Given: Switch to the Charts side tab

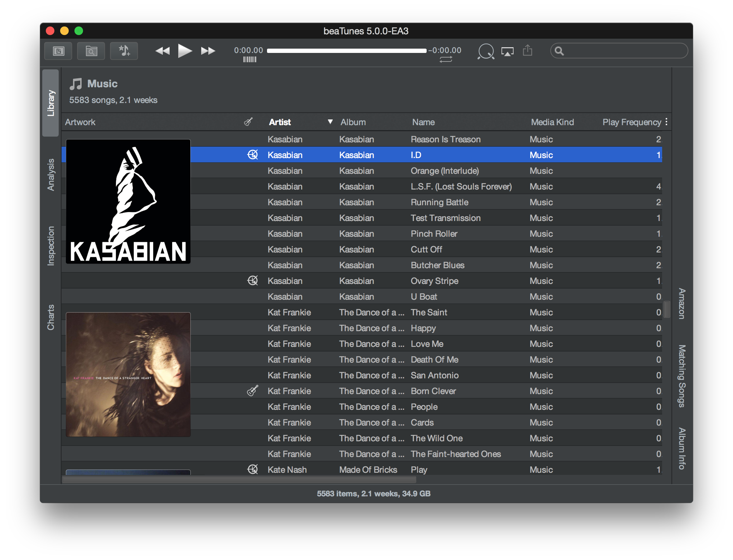Looking at the screenshot, I should (x=51, y=317).
